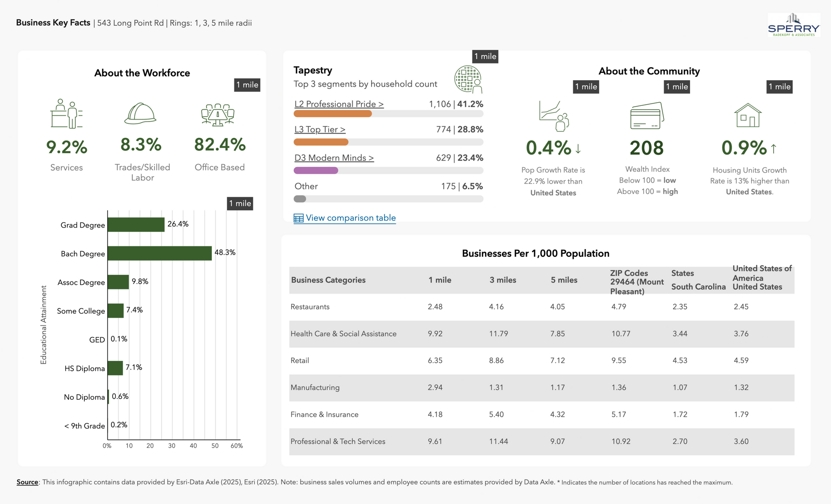Click the 1 mile badge above Tapestry
Image resolution: width=831 pixels, height=504 pixels.
click(485, 56)
